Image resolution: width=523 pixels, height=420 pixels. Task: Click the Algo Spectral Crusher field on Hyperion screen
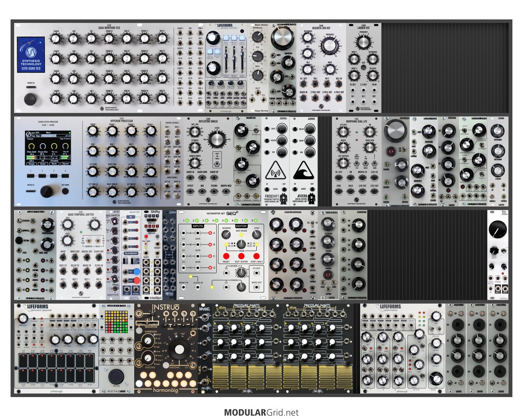coord(49,136)
